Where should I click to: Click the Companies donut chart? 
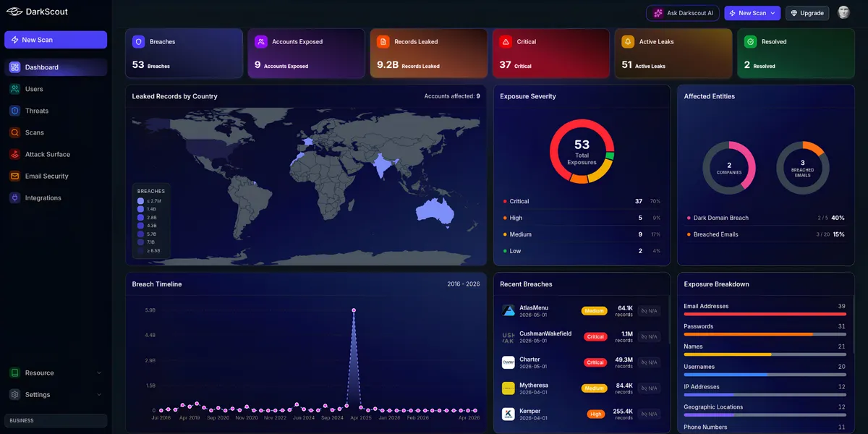point(729,168)
